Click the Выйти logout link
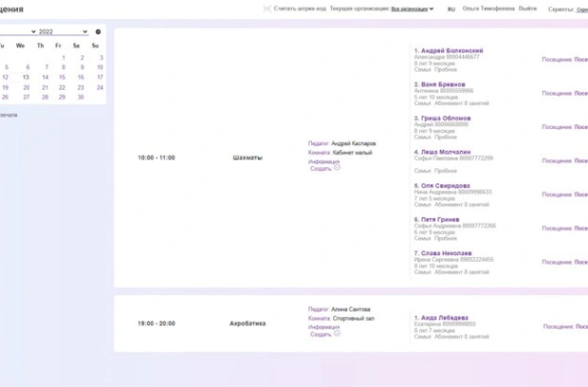The image size is (588, 387). [x=527, y=9]
